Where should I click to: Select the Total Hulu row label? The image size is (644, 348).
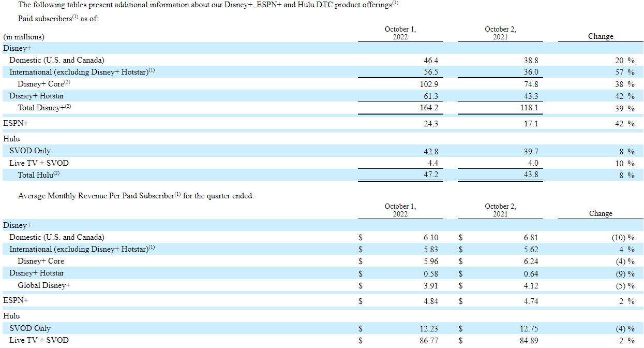[x=39, y=175]
